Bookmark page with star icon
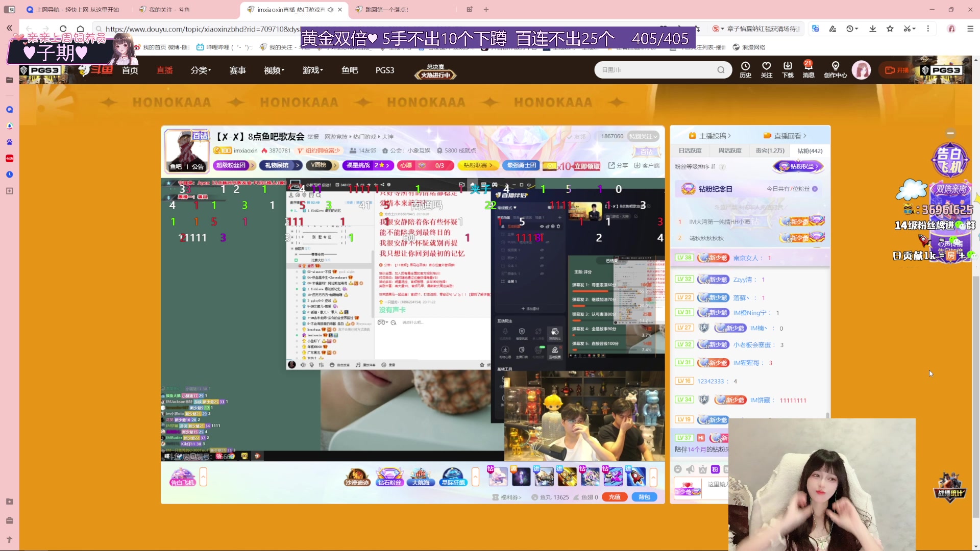 (x=890, y=29)
